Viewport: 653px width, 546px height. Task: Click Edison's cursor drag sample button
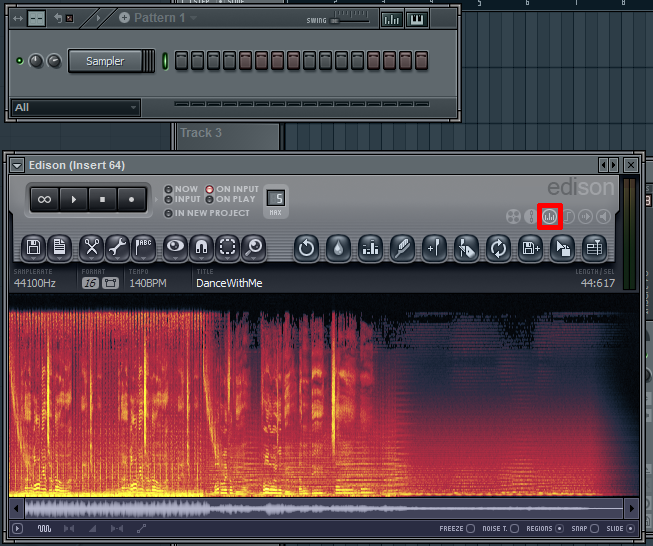(x=563, y=249)
